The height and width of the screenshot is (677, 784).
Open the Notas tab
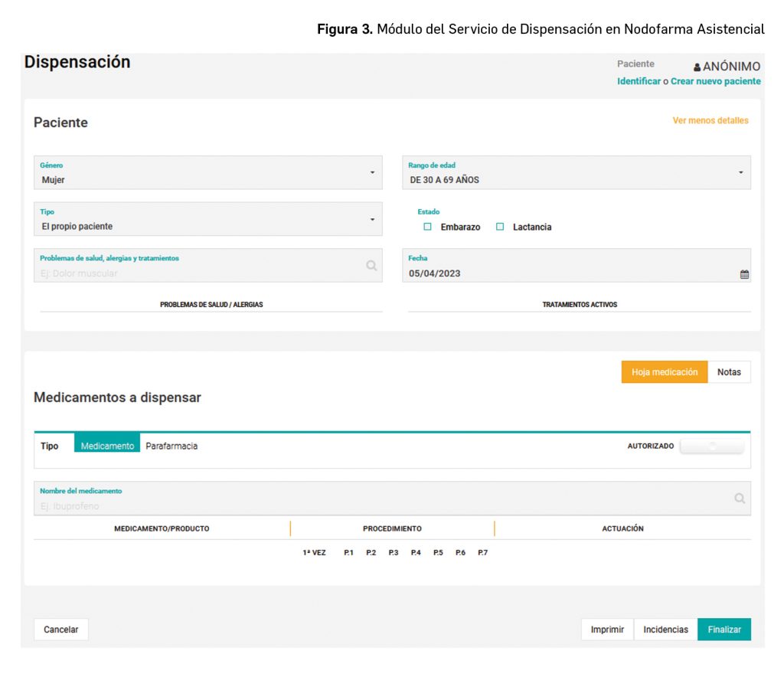point(729,372)
